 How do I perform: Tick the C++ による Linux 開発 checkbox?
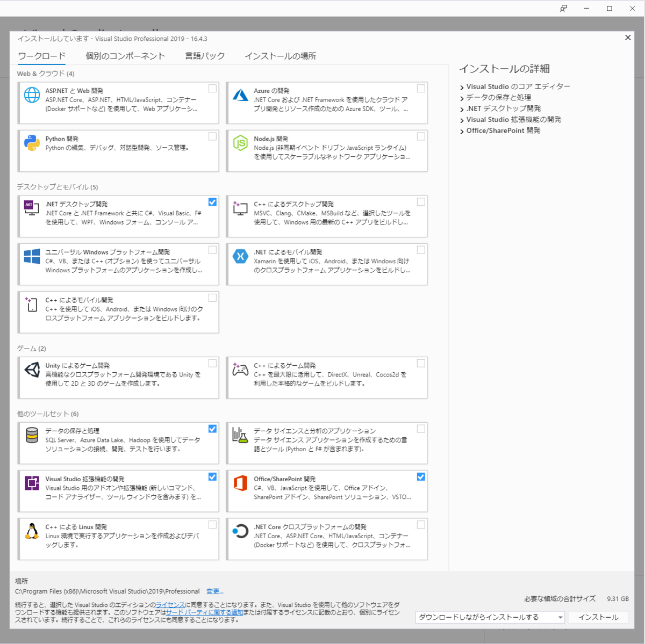click(212, 525)
